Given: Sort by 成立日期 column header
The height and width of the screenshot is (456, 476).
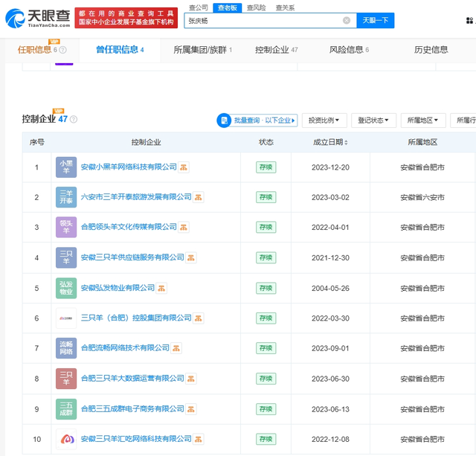Looking at the screenshot, I should (329, 142).
